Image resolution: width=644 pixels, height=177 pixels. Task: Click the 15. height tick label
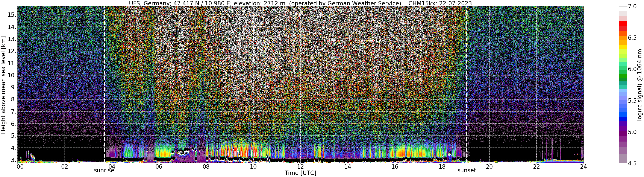pos(12,15)
